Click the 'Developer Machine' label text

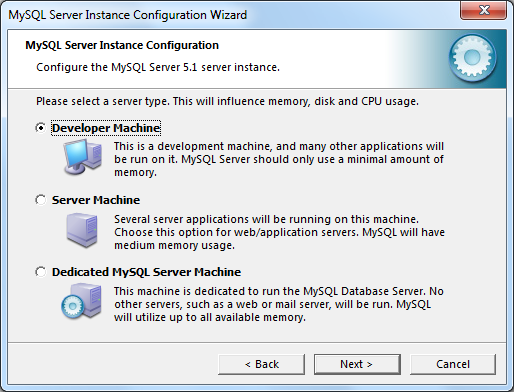[106, 128]
